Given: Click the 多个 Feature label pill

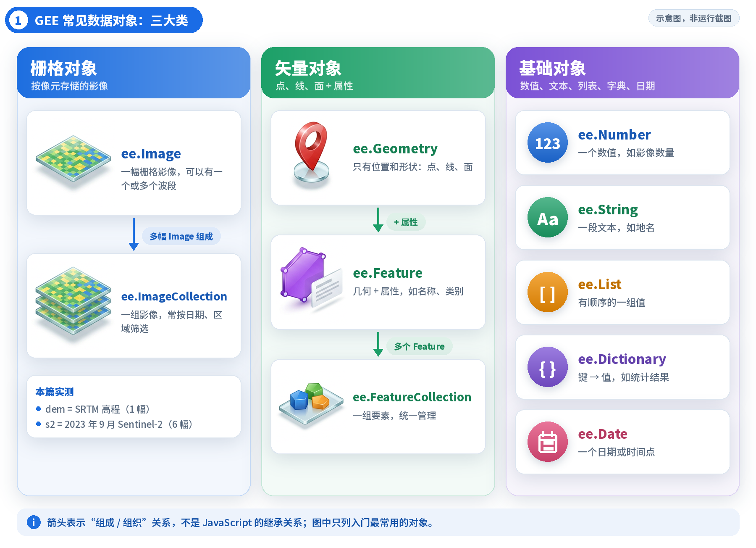Looking at the screenshot, I should pyautogui.click(x=419, y=347).
